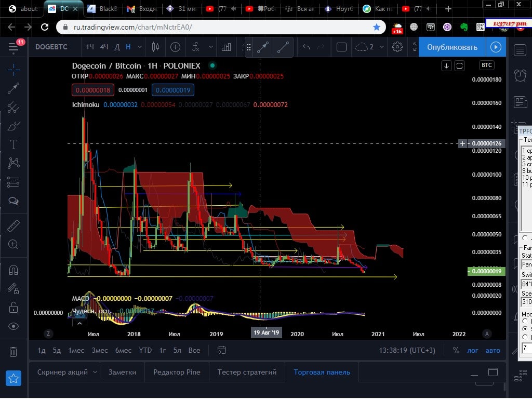This screenshot has height=399, width=532.
Task: Select the brush drawing tool
Action: tap(14, 126)
